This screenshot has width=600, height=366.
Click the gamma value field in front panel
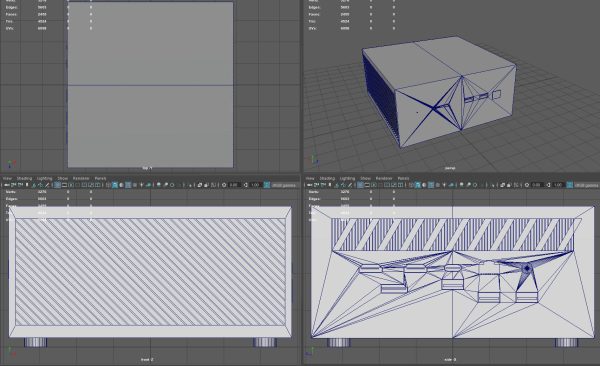tap(255, 185)
